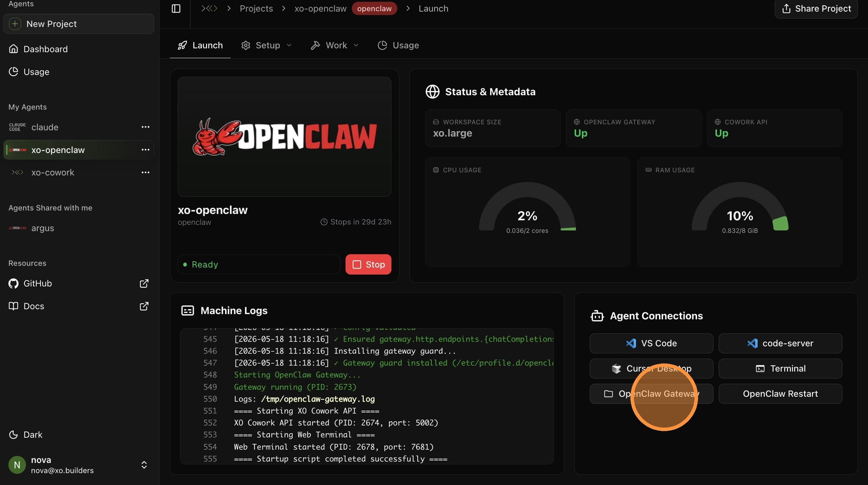The image size is (868, 485).
Task: Open the code-server connection
Action: tap(780, 343)
